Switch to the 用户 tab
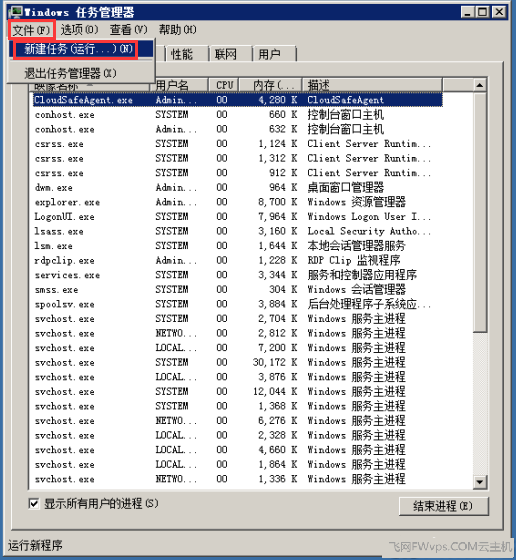 point(274,54)
